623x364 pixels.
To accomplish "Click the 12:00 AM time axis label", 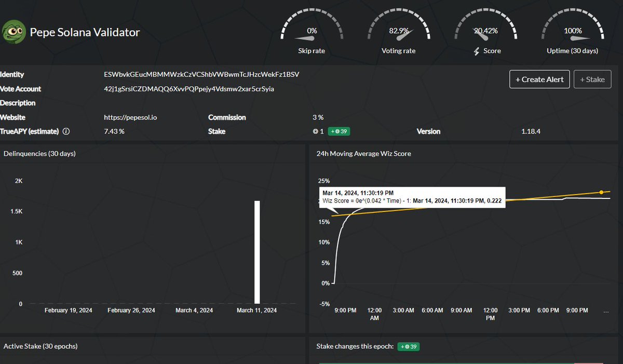I will click(374, 314).
